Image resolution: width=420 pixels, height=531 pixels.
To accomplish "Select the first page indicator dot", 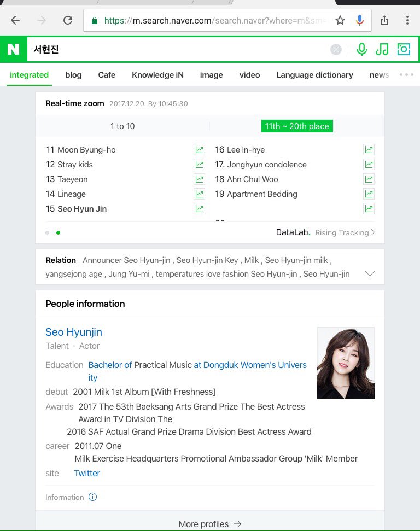I will pos(48,232).
